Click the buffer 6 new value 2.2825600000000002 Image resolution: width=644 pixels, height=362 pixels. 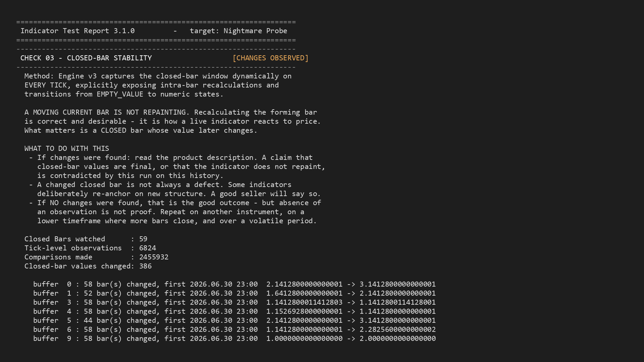(398, 329)
